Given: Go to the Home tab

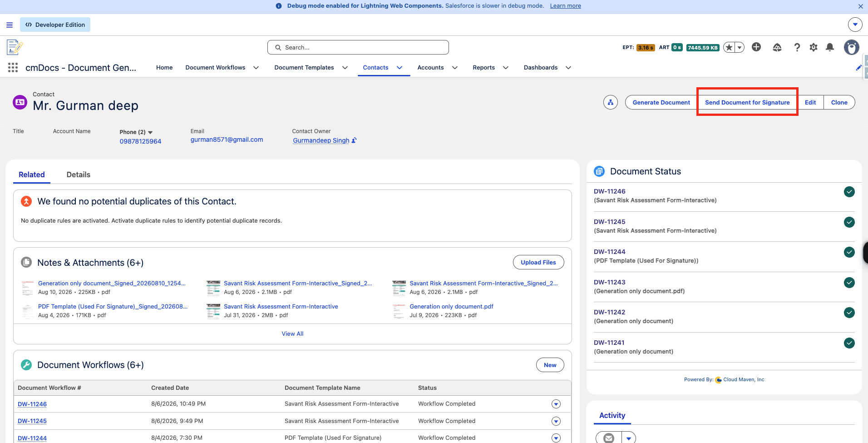Looking at the screenshot, I should [x=164, y=68].
